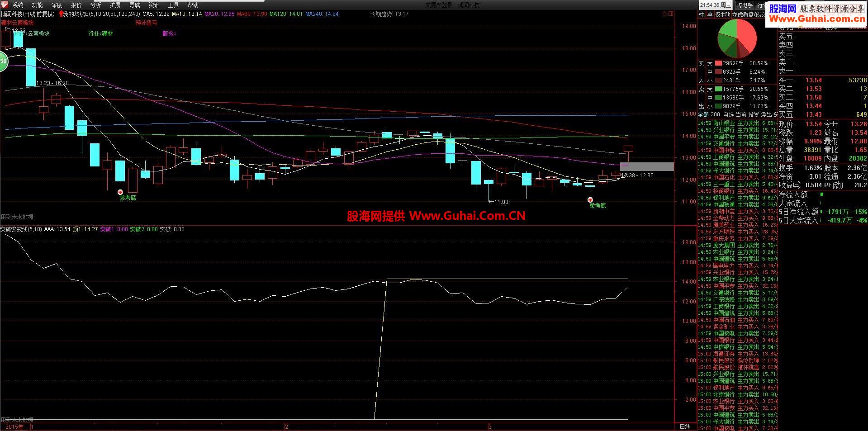Click the left 参考底 red marker
Viewport: 868px width, 431px height.
coord(120,192)
